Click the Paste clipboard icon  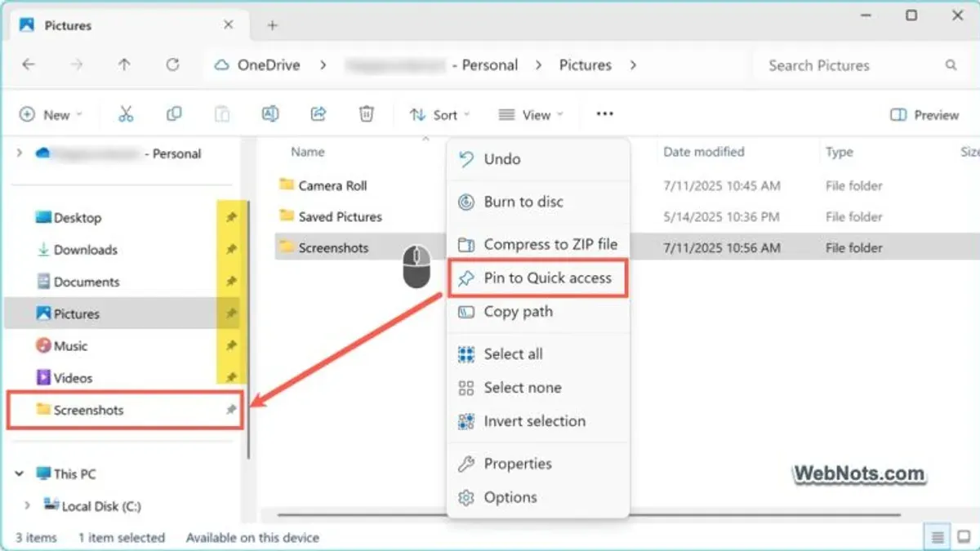click(x=221, y=114)
